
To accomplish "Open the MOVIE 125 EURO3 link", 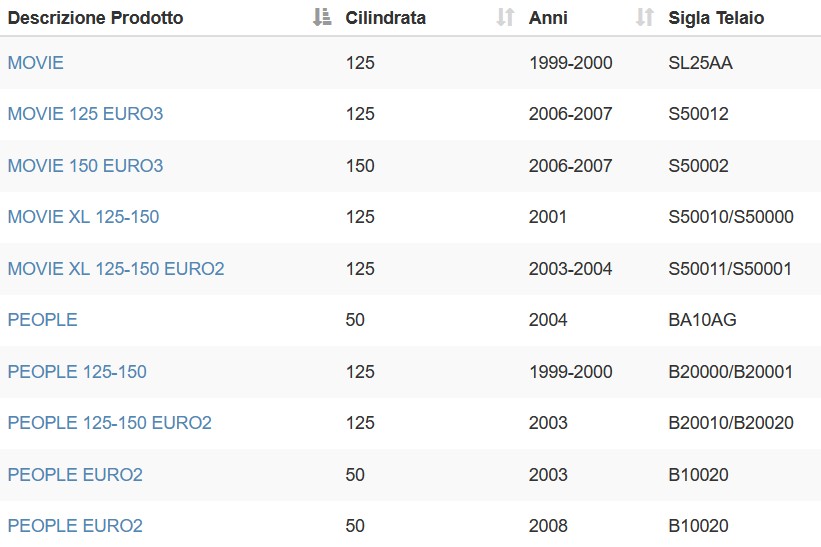I will [85, 114].
